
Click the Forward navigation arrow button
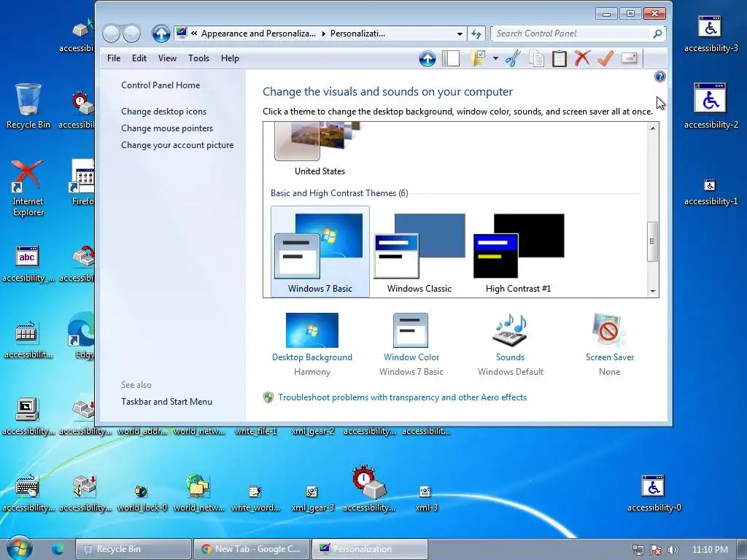pos(131,34)
